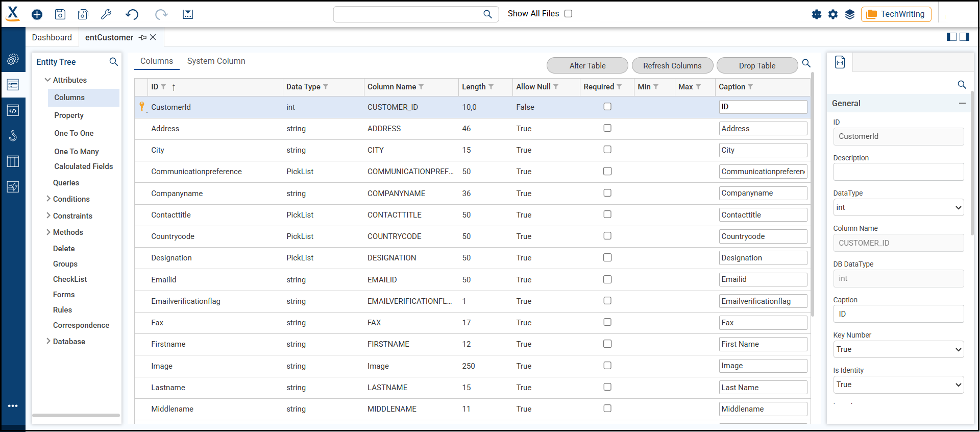Expand the Conditions tree node
980x432 pixels.
pos(48,199)
